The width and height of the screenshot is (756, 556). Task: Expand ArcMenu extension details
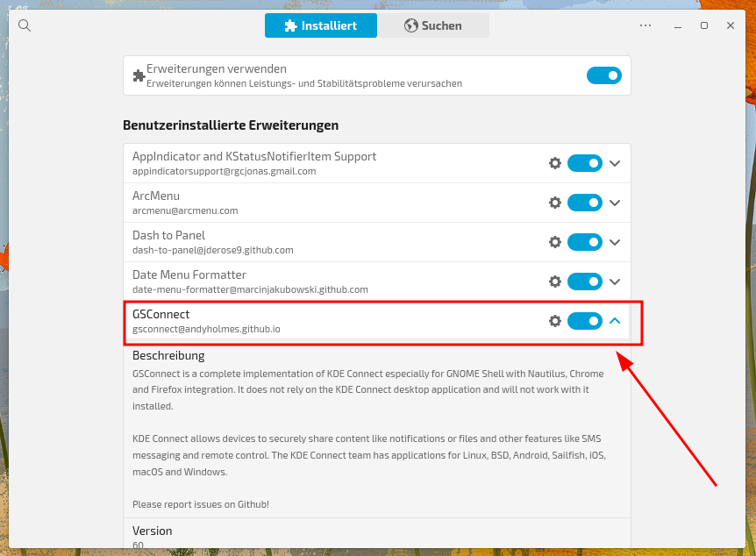coord(615,203)
